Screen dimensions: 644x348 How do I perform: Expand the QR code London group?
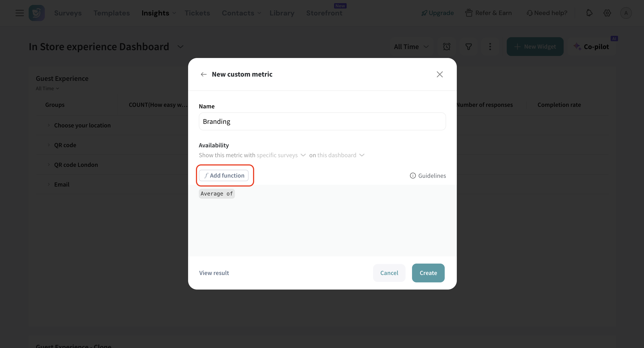(49, 165)
